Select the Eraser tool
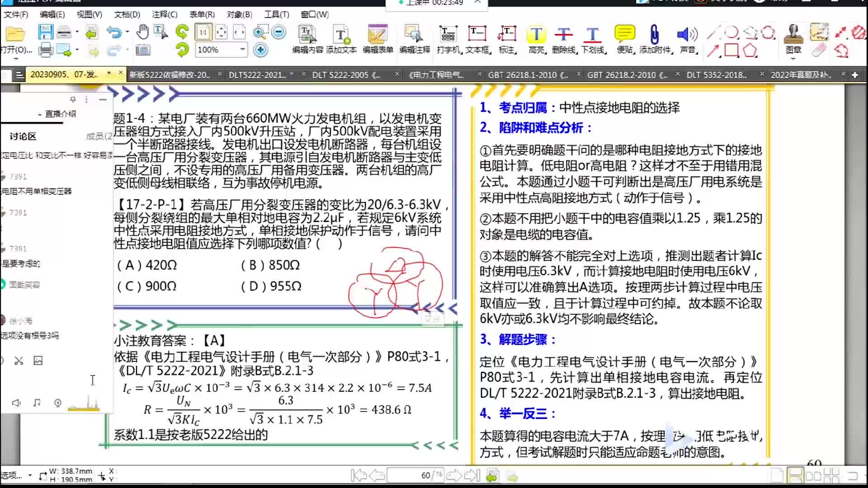The width and height of the screenshot is (868, 488). (x=819, y=50)
